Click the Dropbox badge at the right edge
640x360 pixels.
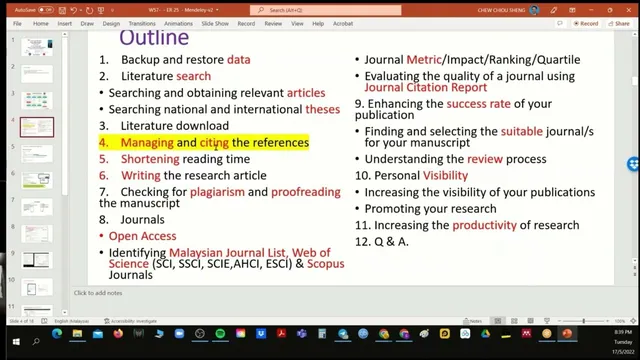(x=633, y=164)
